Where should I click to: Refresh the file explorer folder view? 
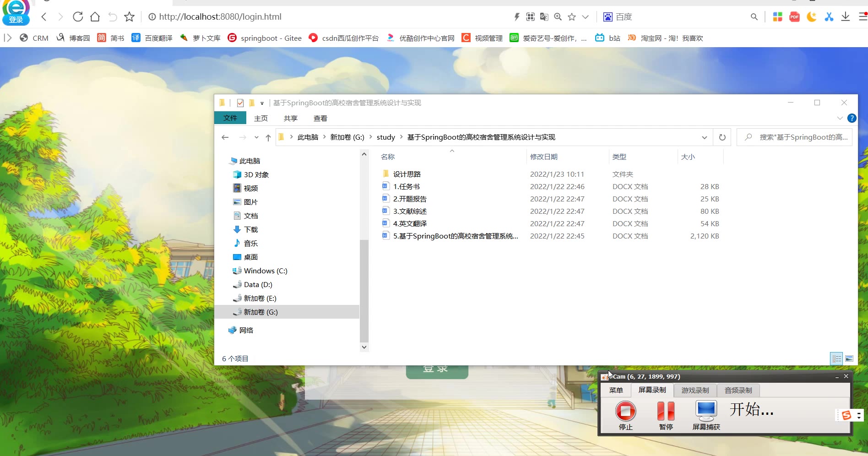click(x=722, y=137)
